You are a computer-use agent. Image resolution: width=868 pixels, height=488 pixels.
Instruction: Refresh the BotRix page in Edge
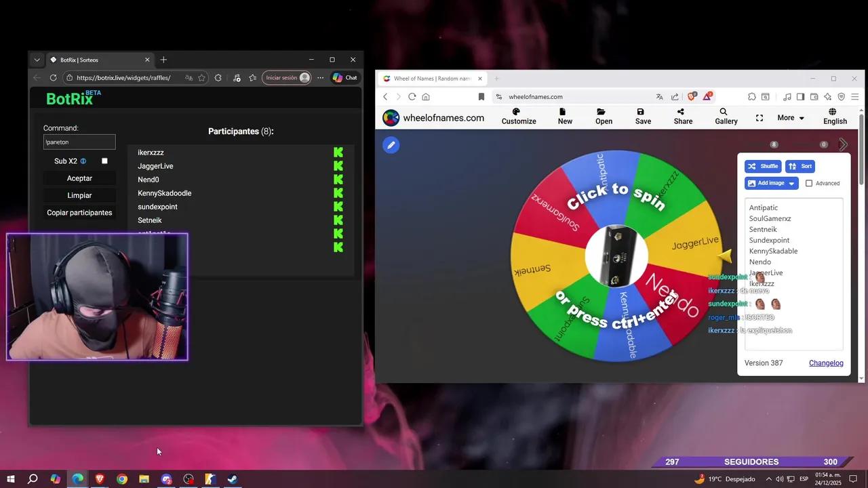tap(54, 78)
